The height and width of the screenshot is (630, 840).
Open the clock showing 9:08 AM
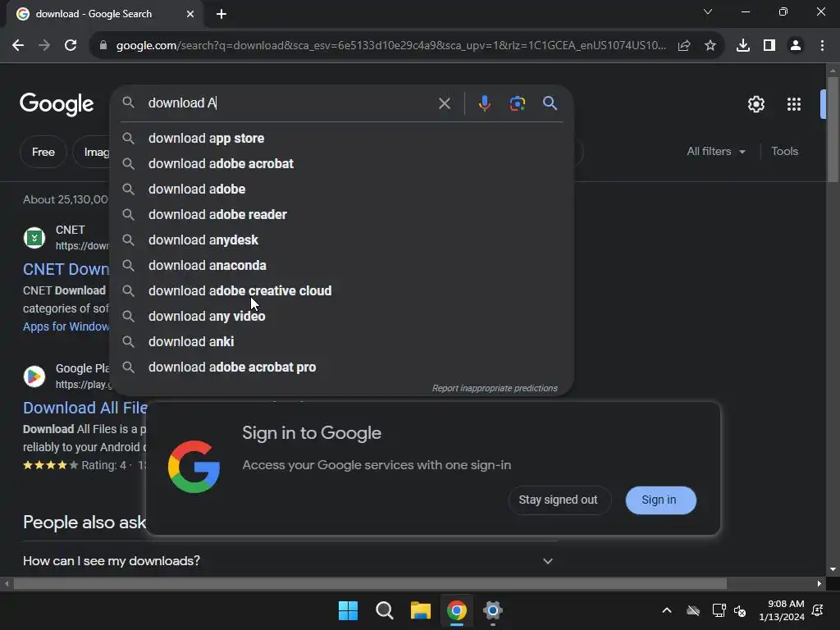[782, 610]
